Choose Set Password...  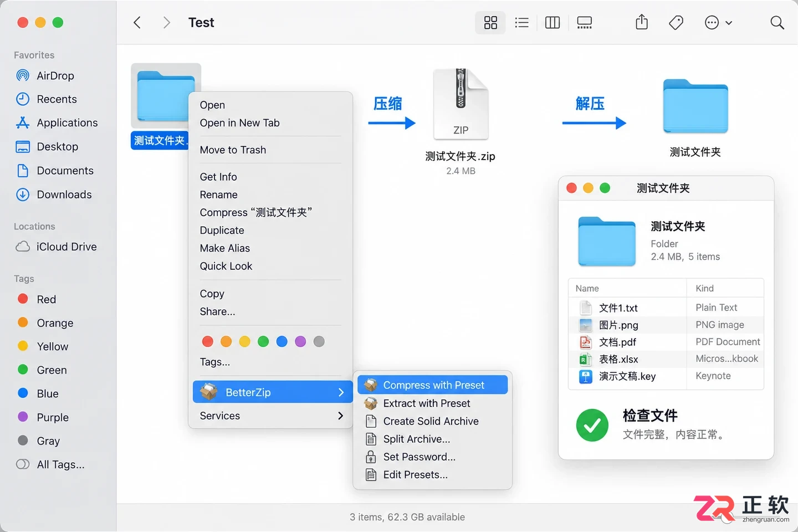click(x=433, y=457)
